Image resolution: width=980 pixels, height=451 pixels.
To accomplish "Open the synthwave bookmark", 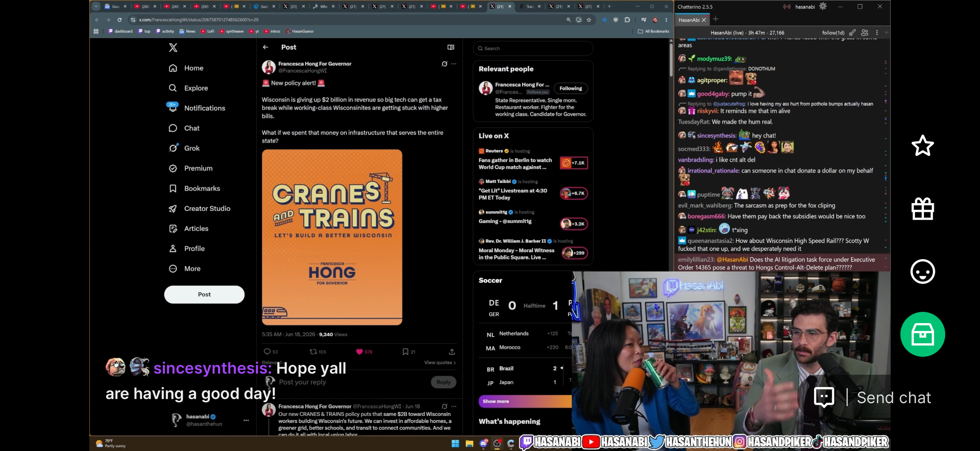I will pos(232,31).
